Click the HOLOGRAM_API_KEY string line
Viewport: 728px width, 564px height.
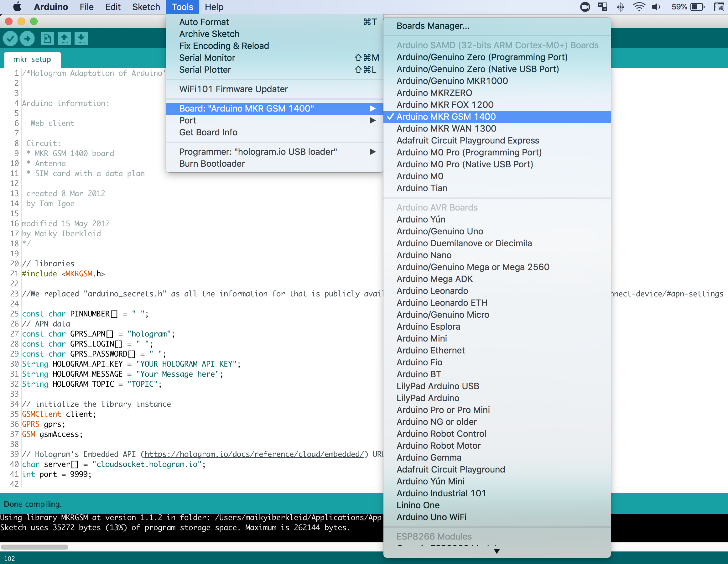[131, 364]
